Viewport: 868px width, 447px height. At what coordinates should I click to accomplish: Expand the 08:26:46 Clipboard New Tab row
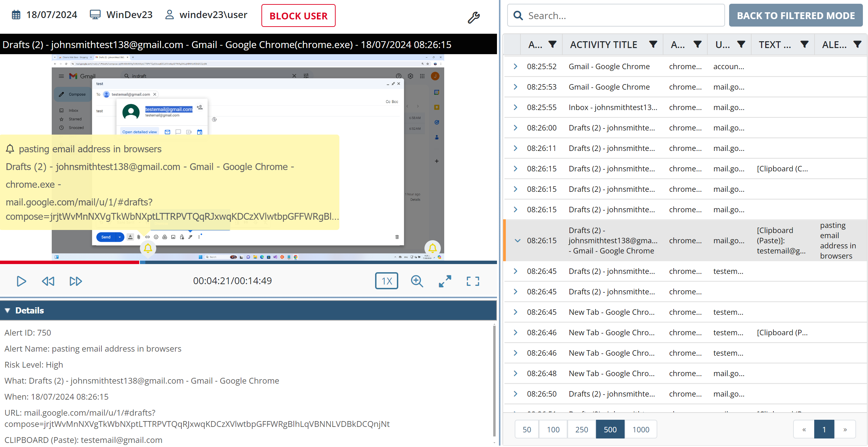[x=515, y=333]
